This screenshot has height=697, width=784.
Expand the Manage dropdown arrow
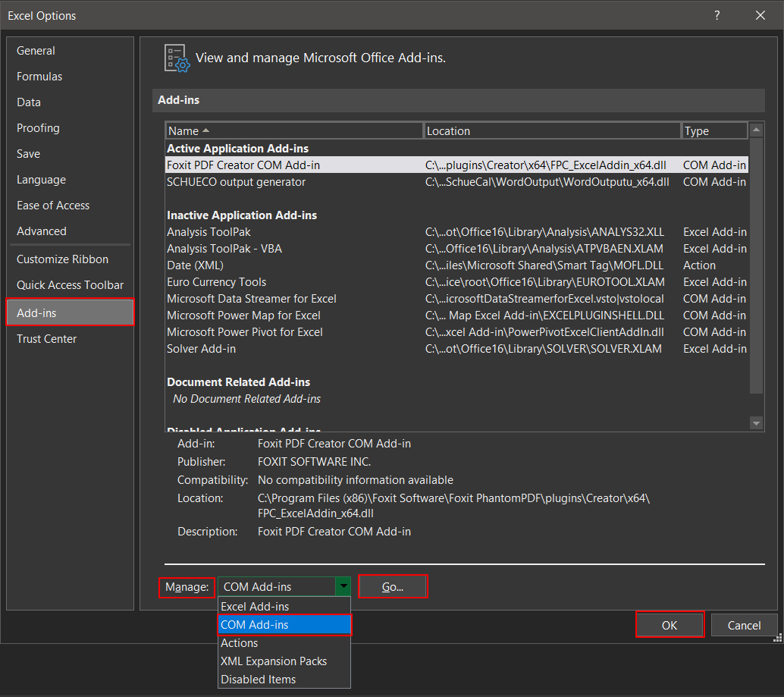pos(344,586)
